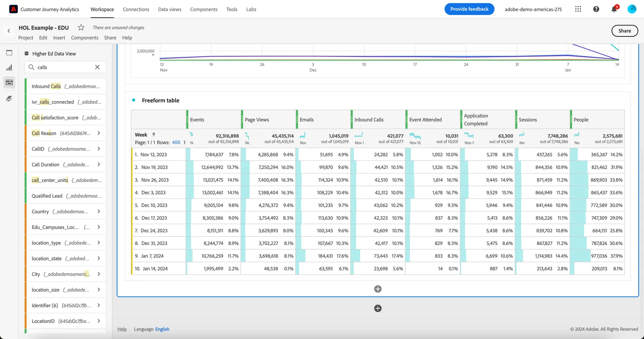
Task: Click the Adobe logo icon
Action: click(13, 9)
